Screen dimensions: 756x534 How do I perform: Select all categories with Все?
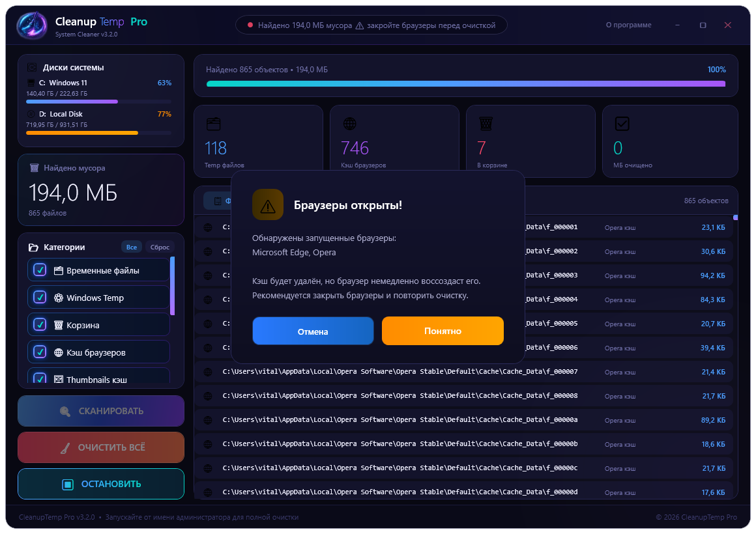click(132, 247)
